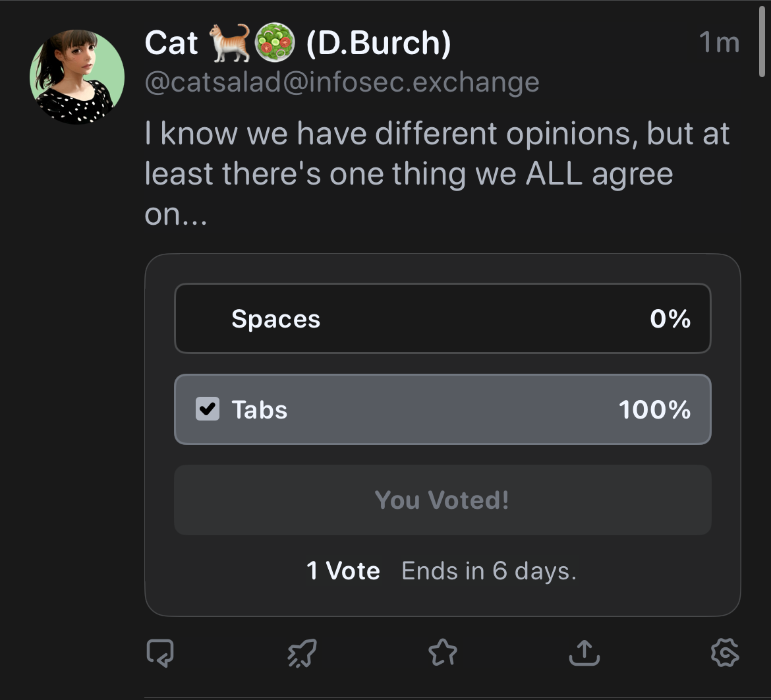This screenshot has height=700, width=771.
Task: Click the cat emoji in the display name
Action: click(x=229, y=44)
